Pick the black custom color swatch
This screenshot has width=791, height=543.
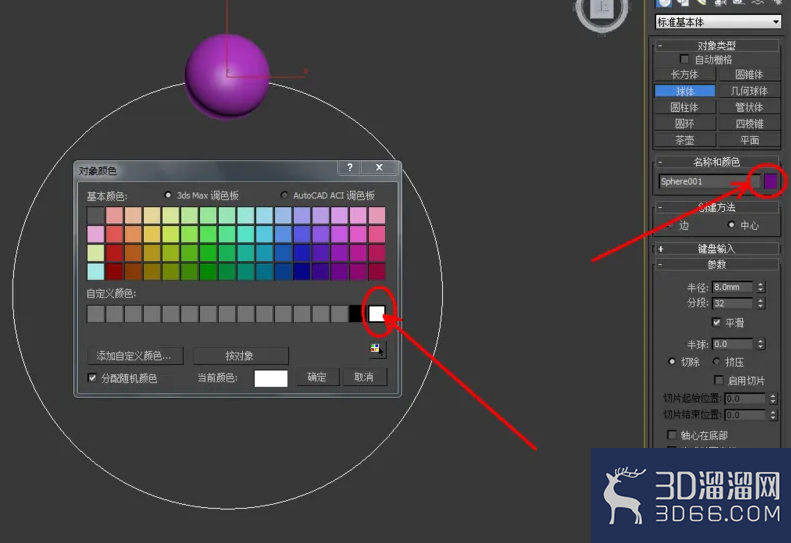(356, 313)
